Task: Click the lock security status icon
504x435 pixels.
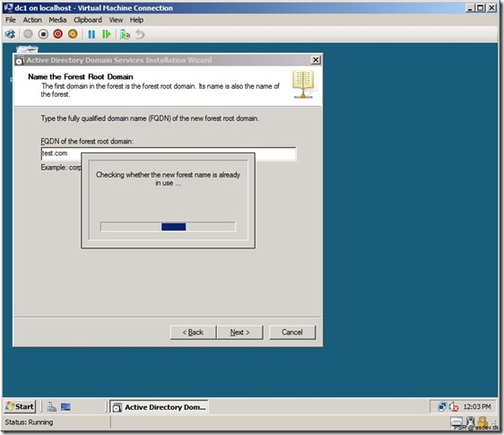Action: pyautogui.click(x=482, y=422)
